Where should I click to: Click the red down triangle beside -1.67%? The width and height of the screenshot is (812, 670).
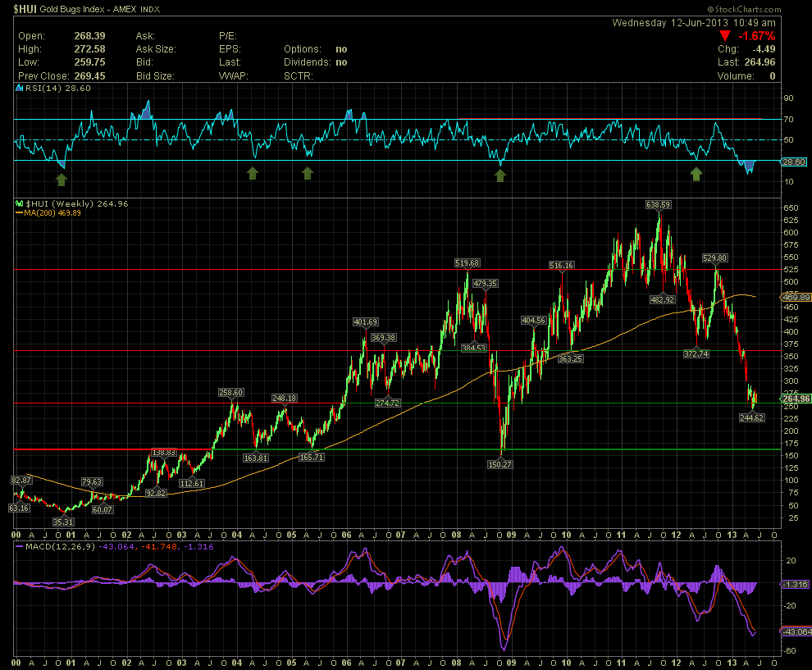tap(724, 36)
